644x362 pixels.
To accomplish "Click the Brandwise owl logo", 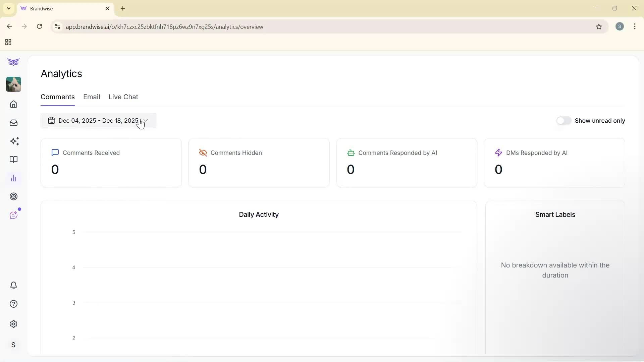I will pyautogui.click(x=13, y=62).
